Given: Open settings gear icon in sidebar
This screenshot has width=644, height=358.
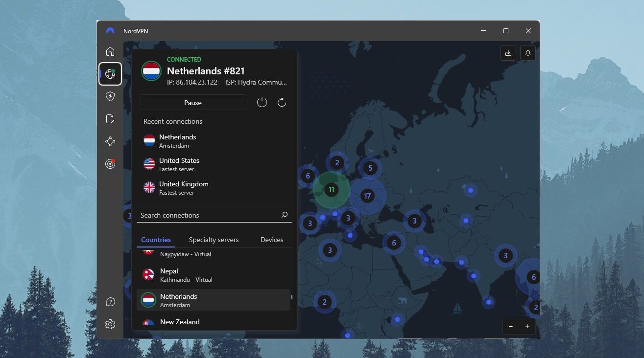Looking at the screenshot, I should (x=110, y=324).
